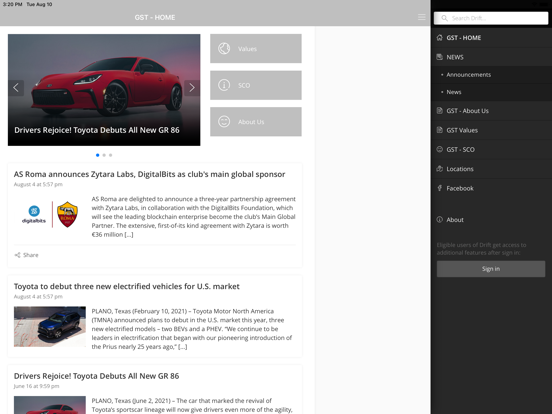Go to next carousel slide arrow
The height and width of the screenshot is (414, 552).
pyautogui.click(x=192, y=88)
